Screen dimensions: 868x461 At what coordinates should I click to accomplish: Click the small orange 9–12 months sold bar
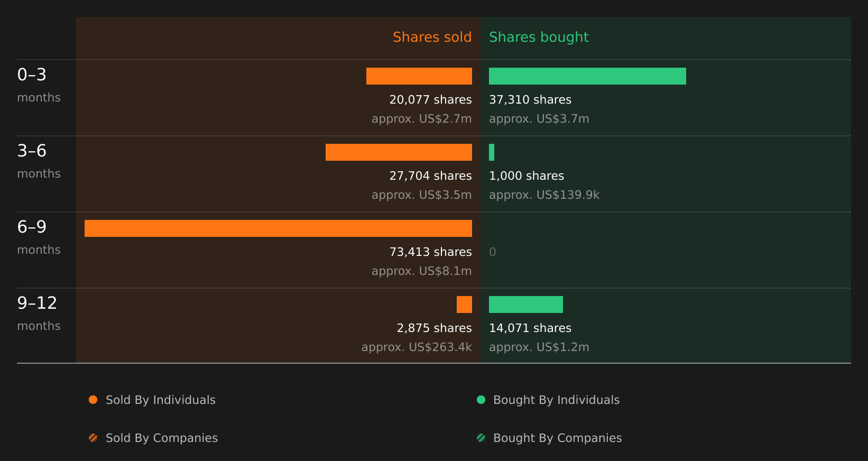pyautogui.click(x=464, y=305)
